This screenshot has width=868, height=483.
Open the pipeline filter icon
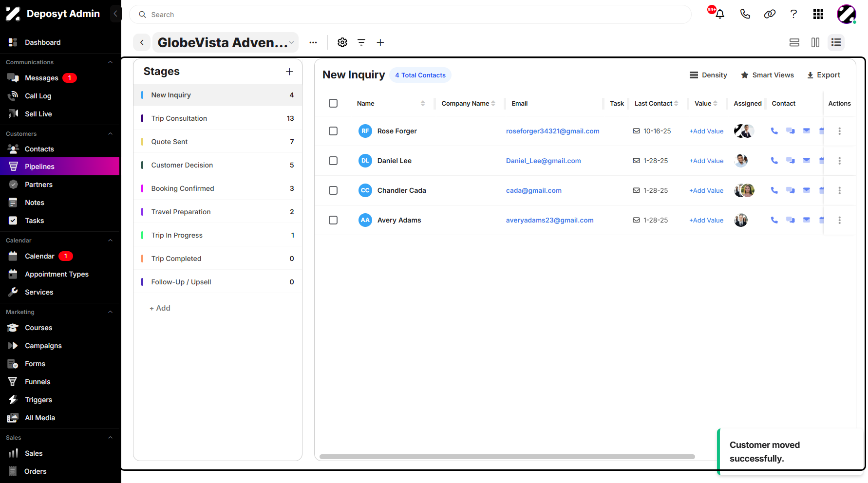coord(361,42)
